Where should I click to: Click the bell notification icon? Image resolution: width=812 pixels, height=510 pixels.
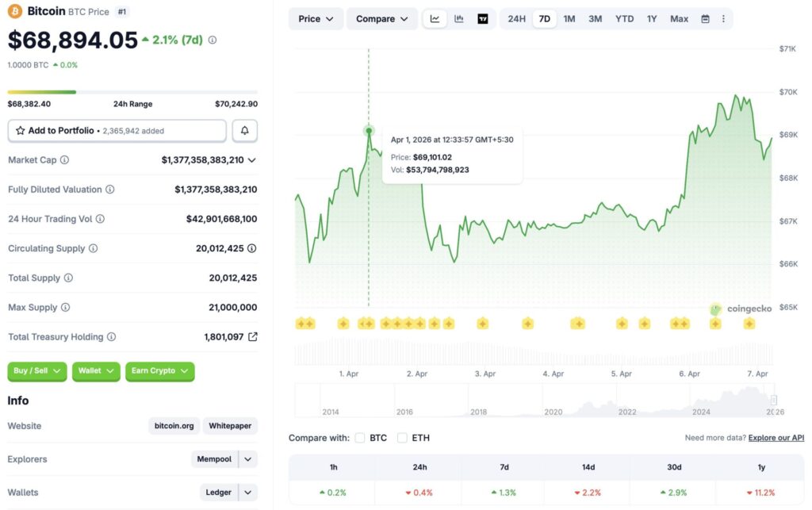244,130
